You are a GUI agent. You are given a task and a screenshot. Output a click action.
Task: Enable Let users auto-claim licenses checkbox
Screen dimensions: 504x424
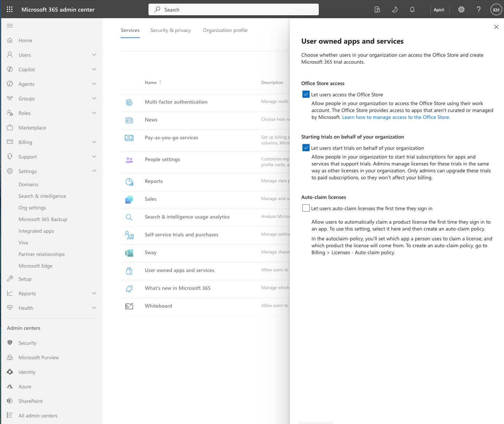tap(306, 208)
